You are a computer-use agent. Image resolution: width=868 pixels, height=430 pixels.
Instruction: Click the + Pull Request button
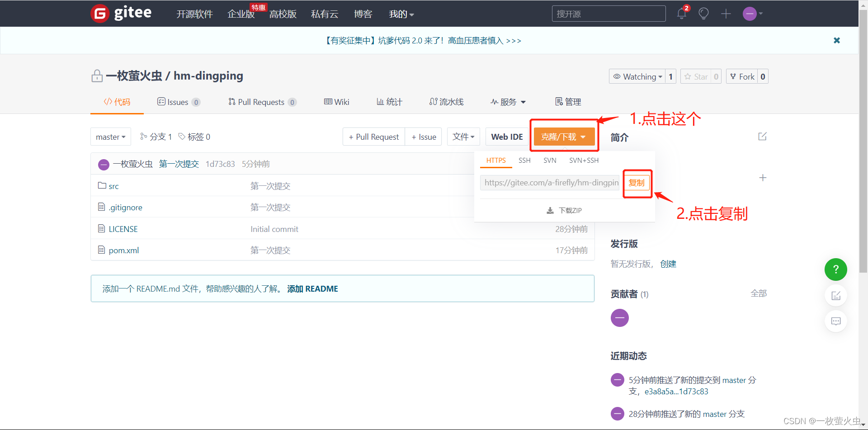pyautogui.click(x=373, y=137)
